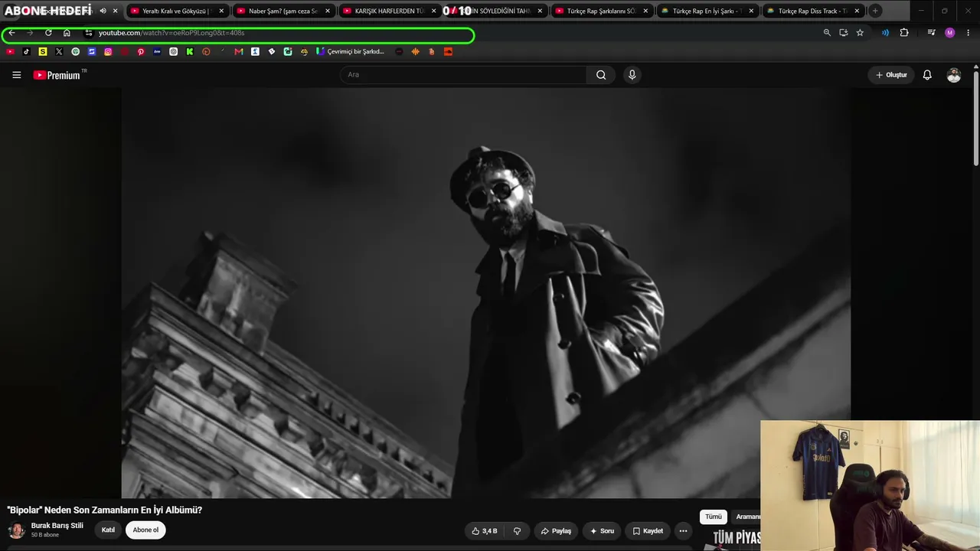The image size is (980, 551).
Task: Subscribe with the Abone ol button
Action: tap(145, 530)
